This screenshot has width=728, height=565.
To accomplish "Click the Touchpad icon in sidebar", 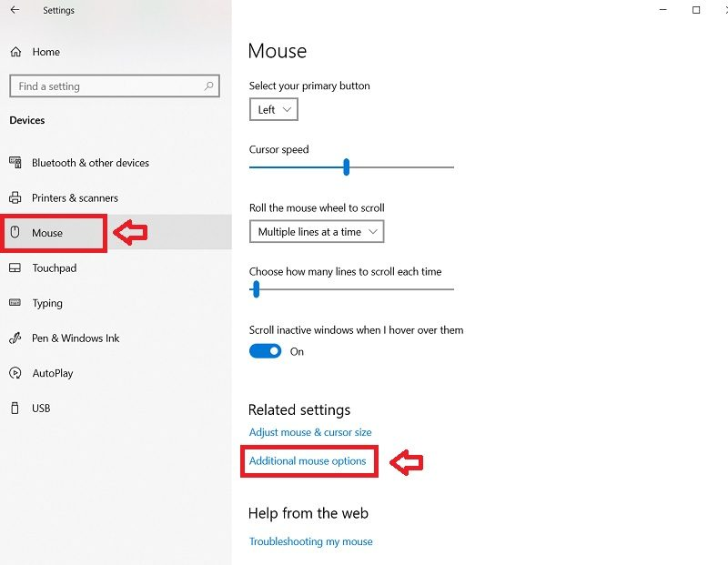I will [x=15, y=267].
